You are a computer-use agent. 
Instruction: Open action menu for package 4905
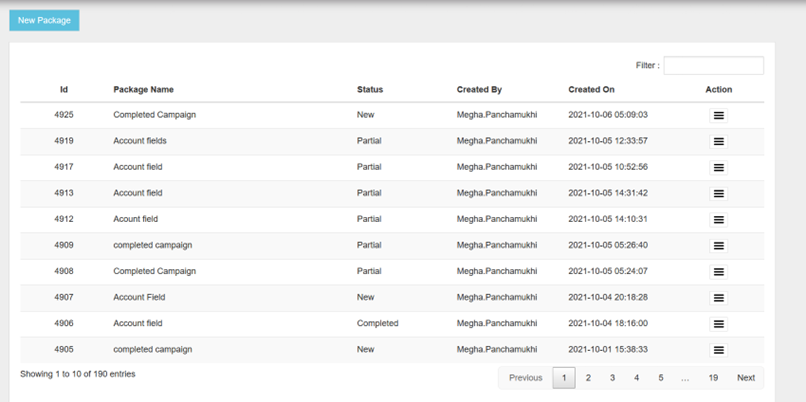point(718,350)
